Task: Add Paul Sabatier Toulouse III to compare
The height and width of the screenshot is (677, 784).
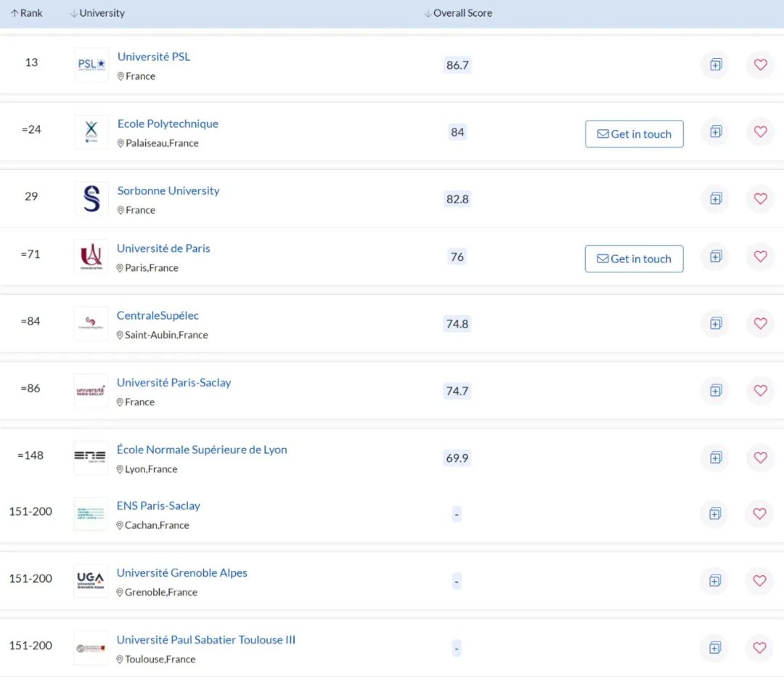Action: pos(715,648)
